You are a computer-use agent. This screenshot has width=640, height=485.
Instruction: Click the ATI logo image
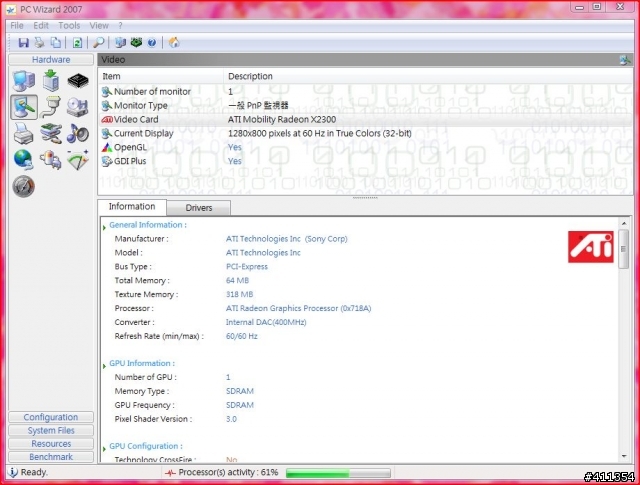tap(591, 247)
